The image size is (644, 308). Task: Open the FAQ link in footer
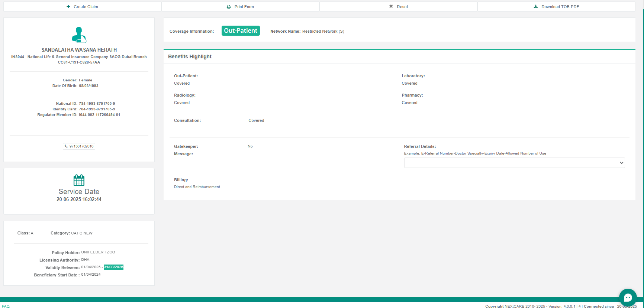[6, 306]
